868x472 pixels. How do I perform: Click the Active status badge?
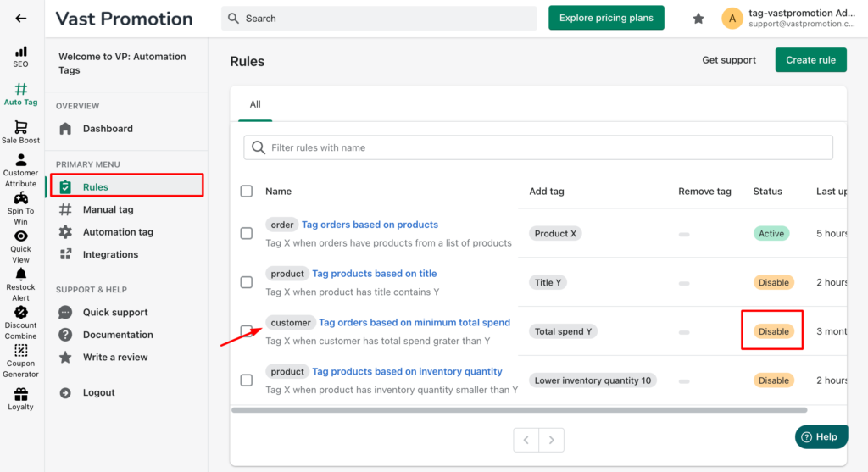coord(771,234)
